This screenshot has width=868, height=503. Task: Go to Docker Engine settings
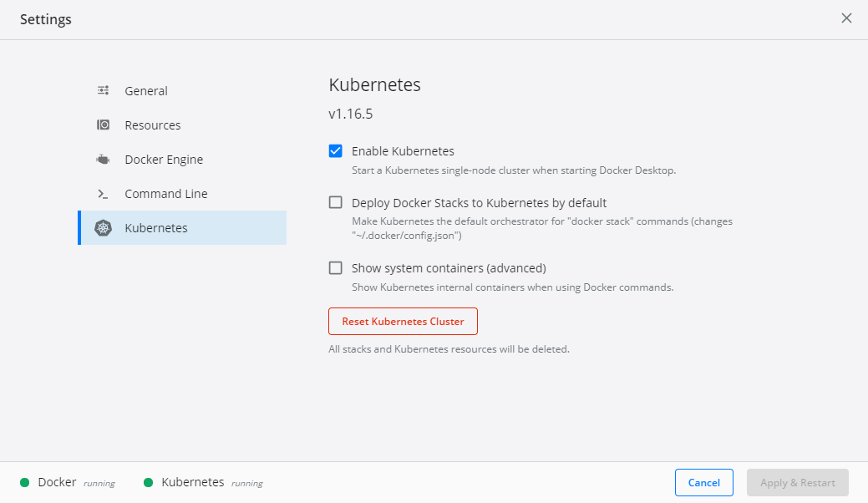pos(164,160)
